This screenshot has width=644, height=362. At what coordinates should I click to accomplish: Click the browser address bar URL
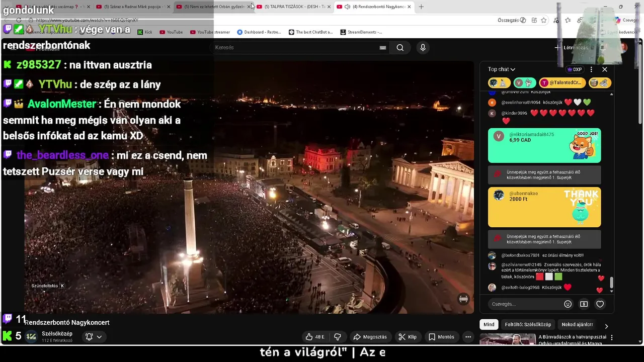87,20
